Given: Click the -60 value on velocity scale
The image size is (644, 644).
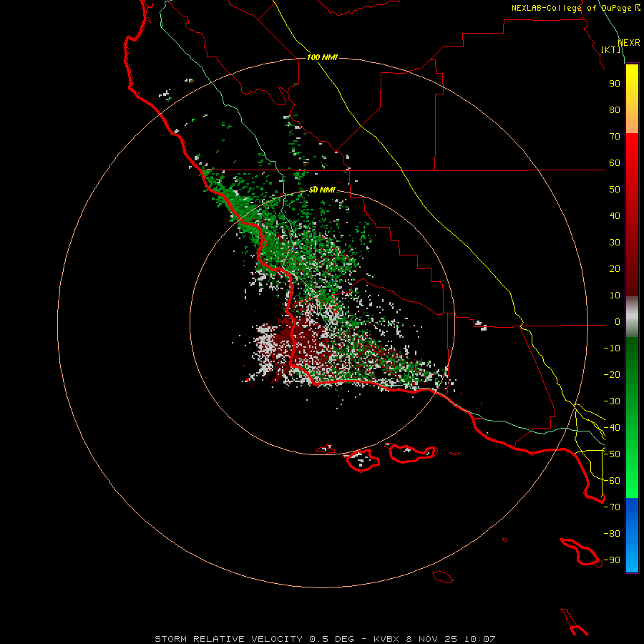Looking at the screenshot, I should pyautogui.click(x=612, y=481).
